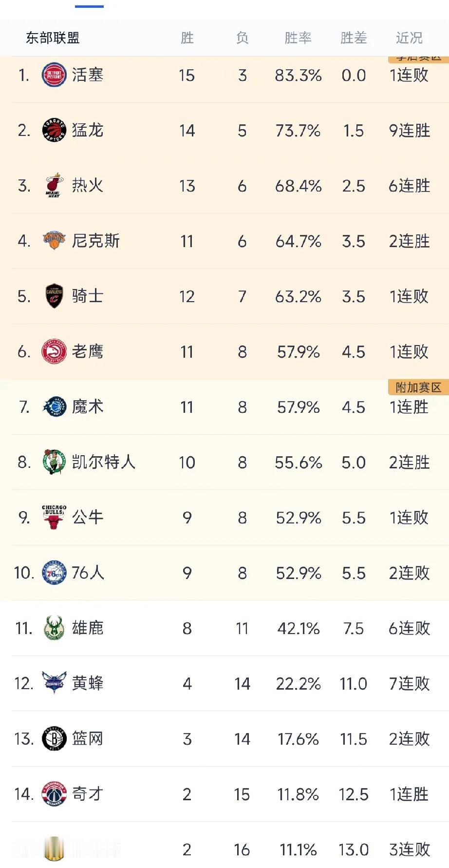
Task: Click the Cleveland Cavaliers logo
Action: pos(54,296)
